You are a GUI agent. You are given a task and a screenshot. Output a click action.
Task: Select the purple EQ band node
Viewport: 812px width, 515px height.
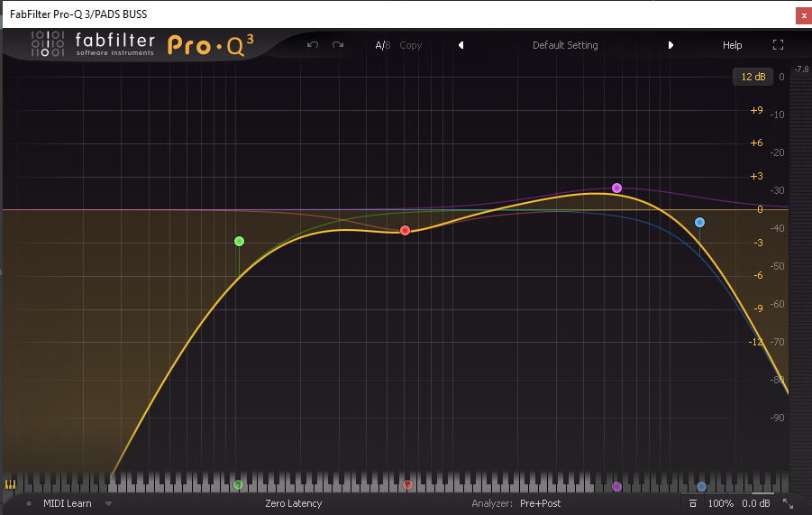click(x=616, y=188)
